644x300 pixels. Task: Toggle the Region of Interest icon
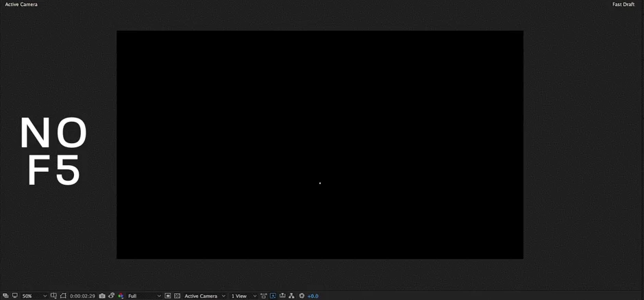[168, 295]
